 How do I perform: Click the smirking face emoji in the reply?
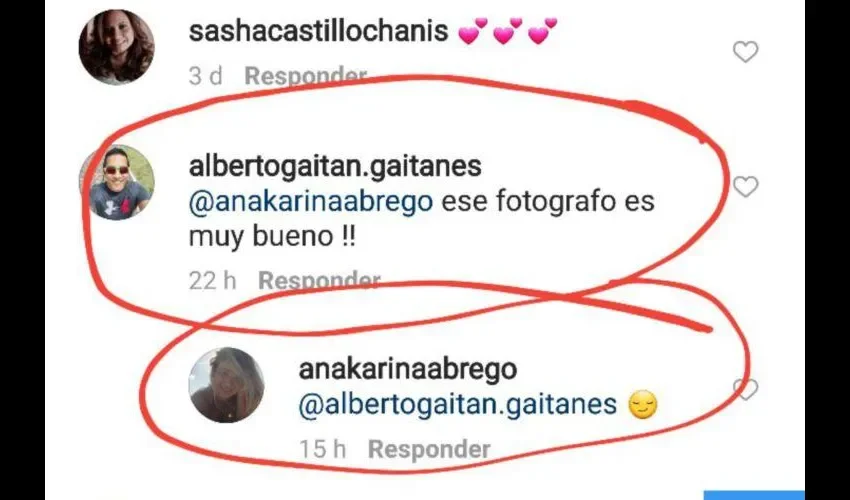pos(642,405)
